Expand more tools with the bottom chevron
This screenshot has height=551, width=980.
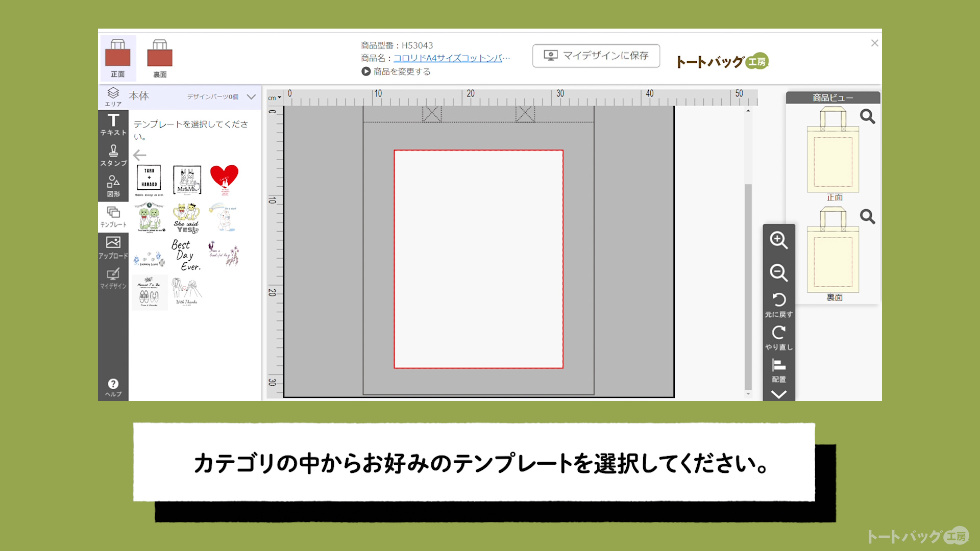coord(779,394)
